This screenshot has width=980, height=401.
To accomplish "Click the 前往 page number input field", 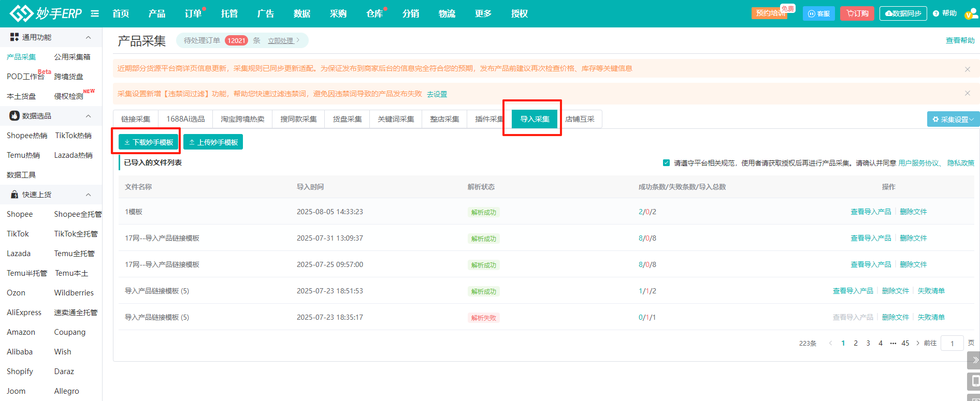I will 952,343.
